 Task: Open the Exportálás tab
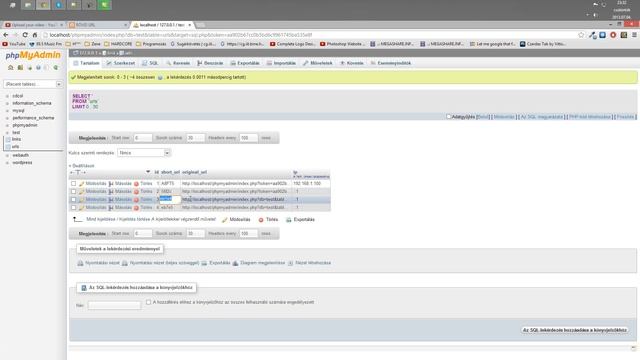coord(245,63)
